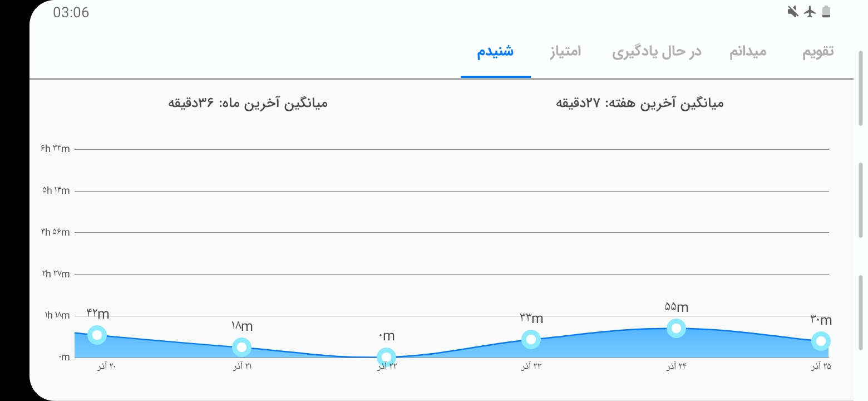The width and height of the screenshot is (868, 401).
Task: Select the شنیدم tab
Action: (x=495, y=51)
